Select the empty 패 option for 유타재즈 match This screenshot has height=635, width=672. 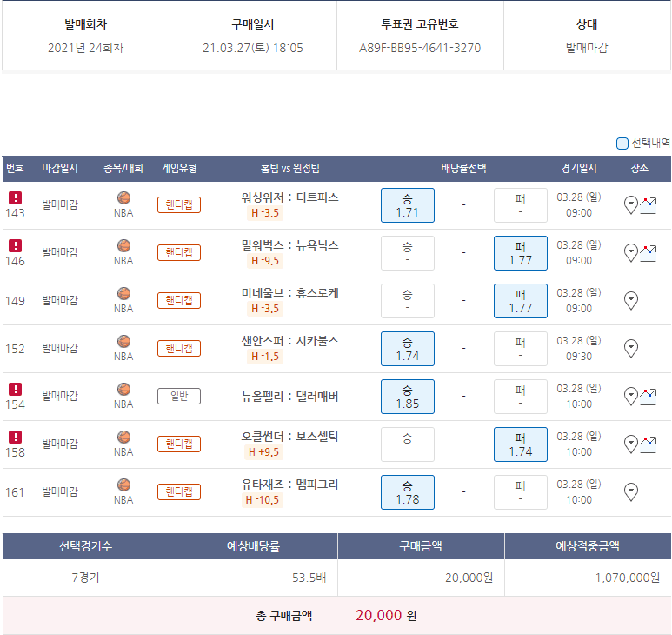point(520,491)
